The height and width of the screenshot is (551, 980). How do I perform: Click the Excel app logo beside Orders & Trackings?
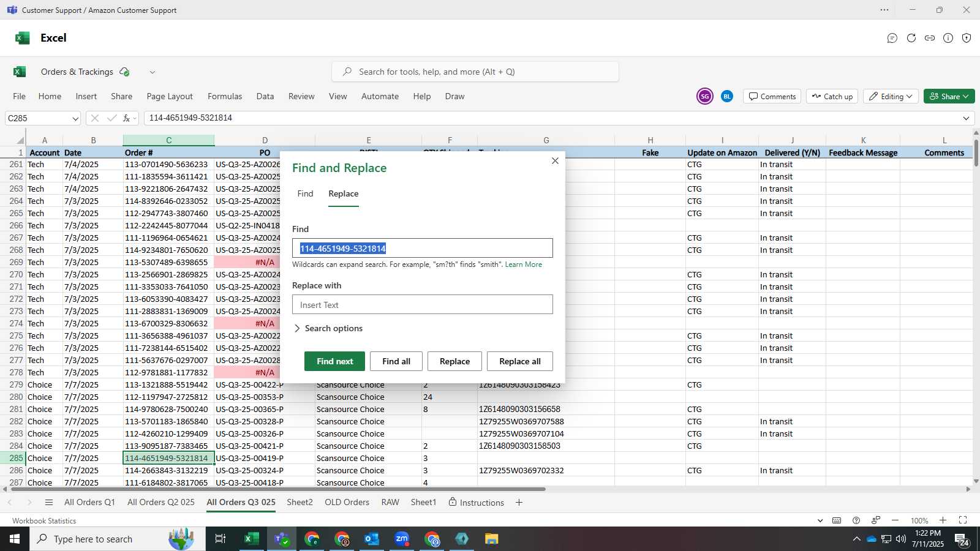tap(20, 72)
